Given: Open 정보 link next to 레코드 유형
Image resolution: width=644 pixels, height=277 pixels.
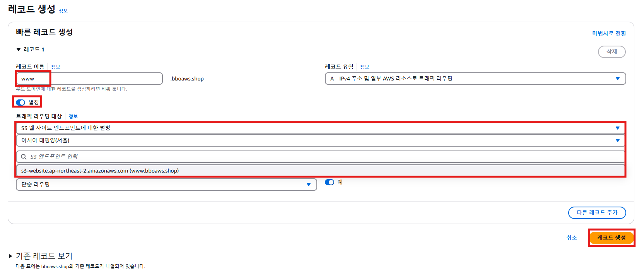Looking at the screenshot, I should tap(365, 67).
